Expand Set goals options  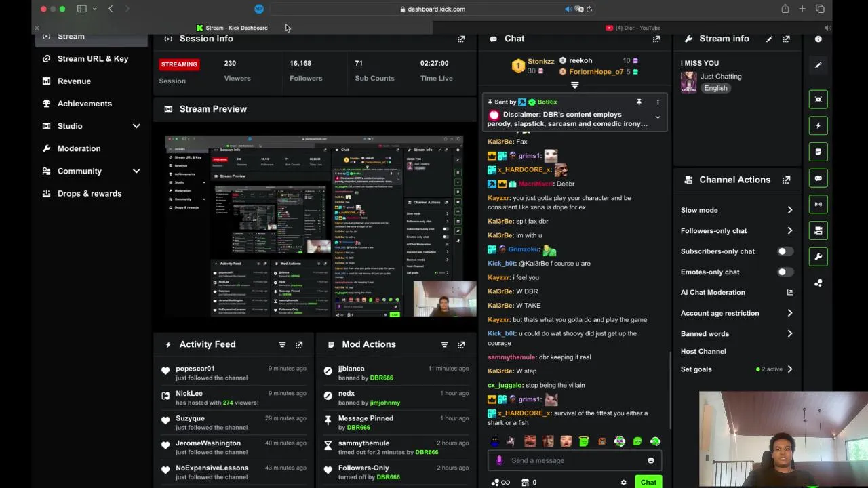(789, 369)
